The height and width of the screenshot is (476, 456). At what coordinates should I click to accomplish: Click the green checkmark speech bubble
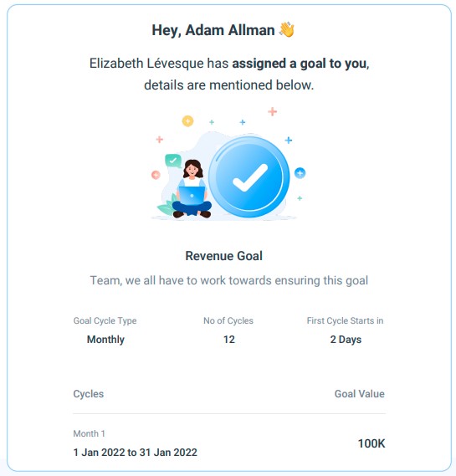click(x=173, y=161)
